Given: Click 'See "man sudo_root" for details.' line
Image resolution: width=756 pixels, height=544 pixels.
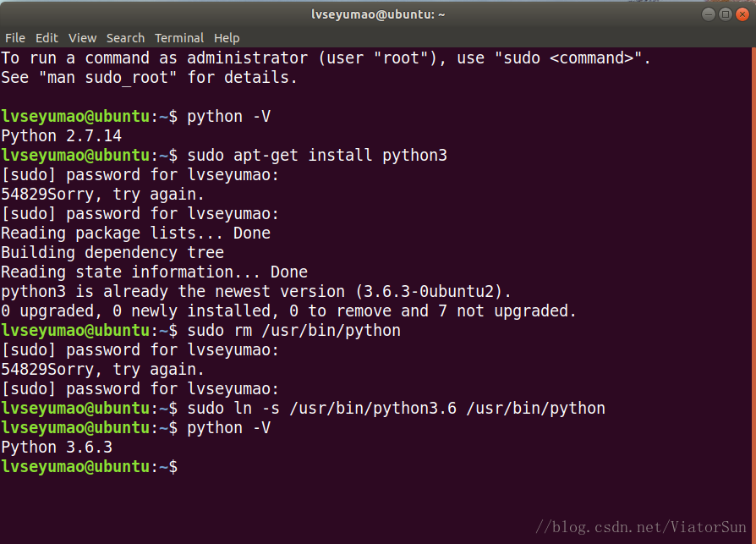Looking at the screenshot, I should pos(149,78).
